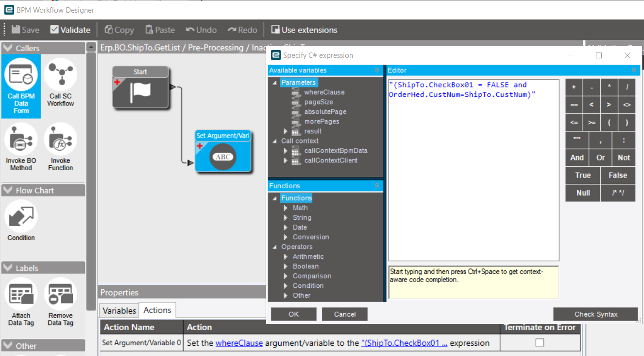Collapse the Parameters tree node
This screenshot has height=356, width=644.
[x=274, y=83]
